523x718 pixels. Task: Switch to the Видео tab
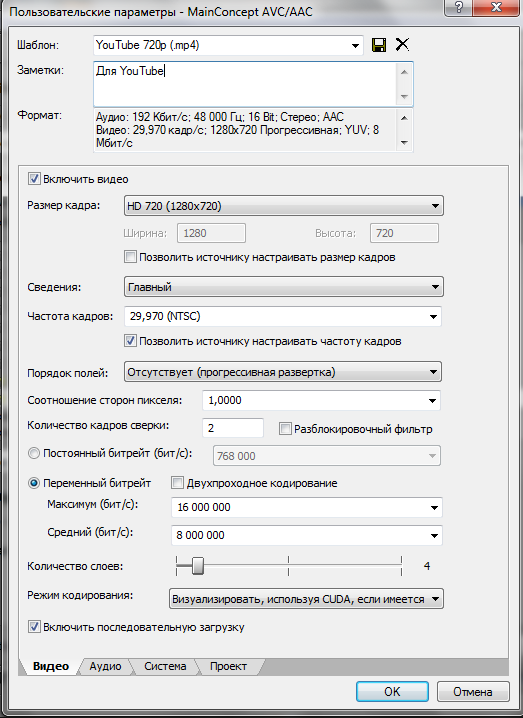51,666
